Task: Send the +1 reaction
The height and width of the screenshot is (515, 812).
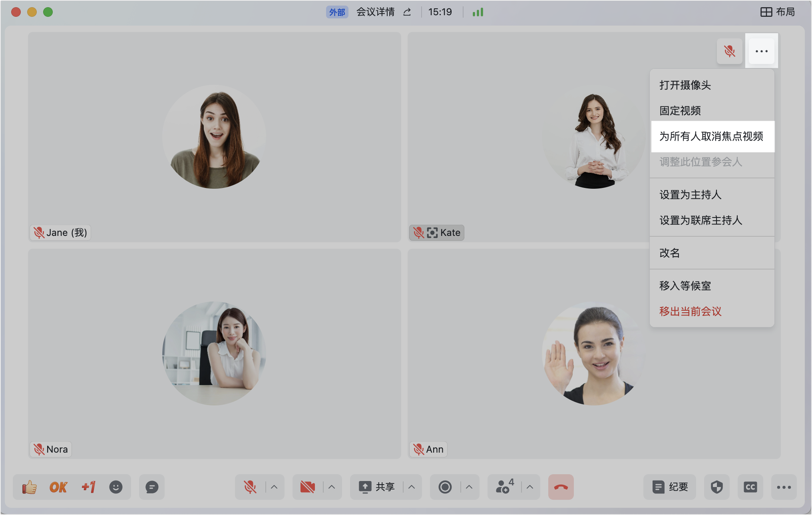Action: pyautogui.click(x=88, y=487)
